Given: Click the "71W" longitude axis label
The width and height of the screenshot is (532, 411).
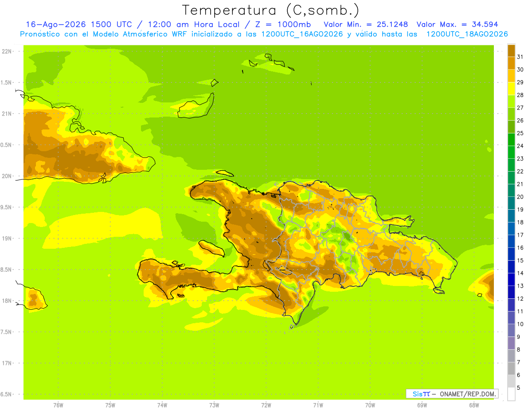Looking at the screenshot, I should (x=318, y=405).
